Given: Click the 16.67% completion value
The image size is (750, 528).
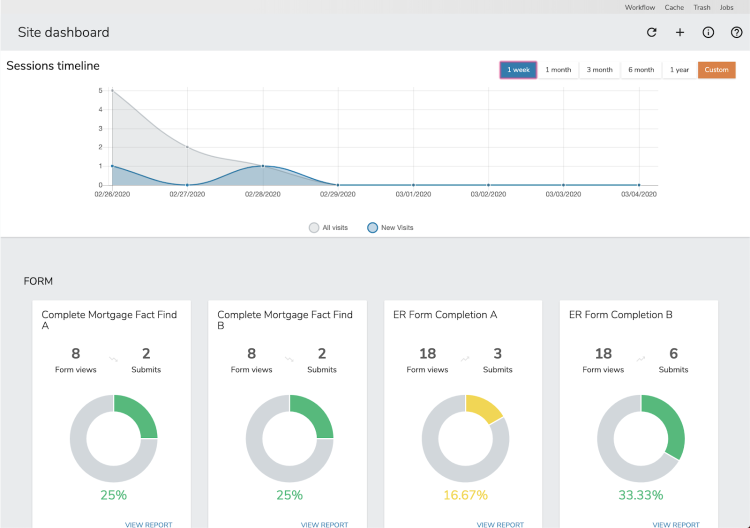Looking at the screenshot, I should 465,495.
